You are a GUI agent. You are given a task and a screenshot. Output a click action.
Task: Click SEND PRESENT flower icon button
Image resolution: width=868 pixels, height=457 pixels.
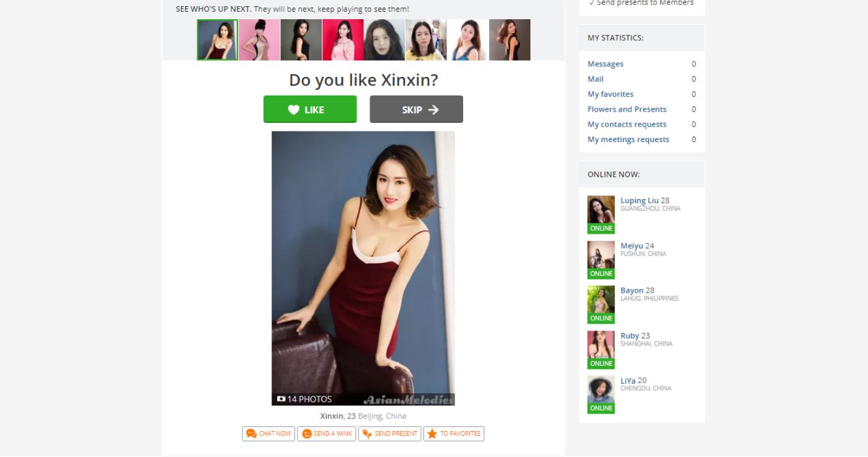click(390, 433)
